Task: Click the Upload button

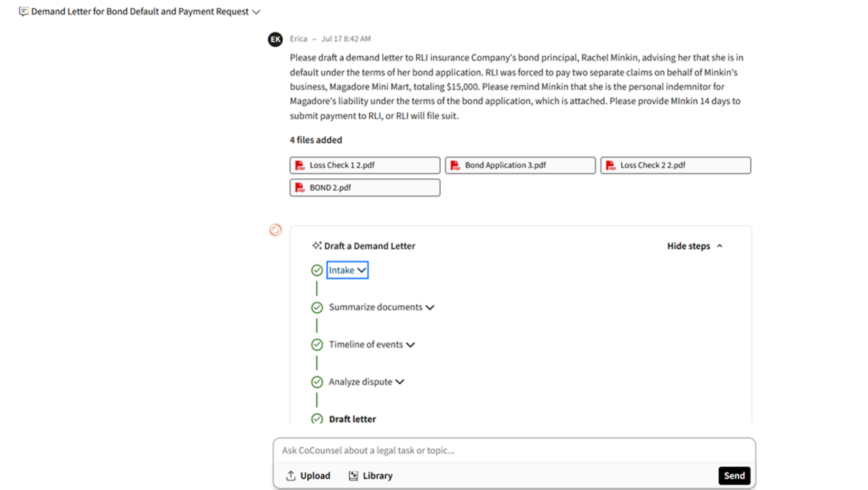Action: coord(308,476)
